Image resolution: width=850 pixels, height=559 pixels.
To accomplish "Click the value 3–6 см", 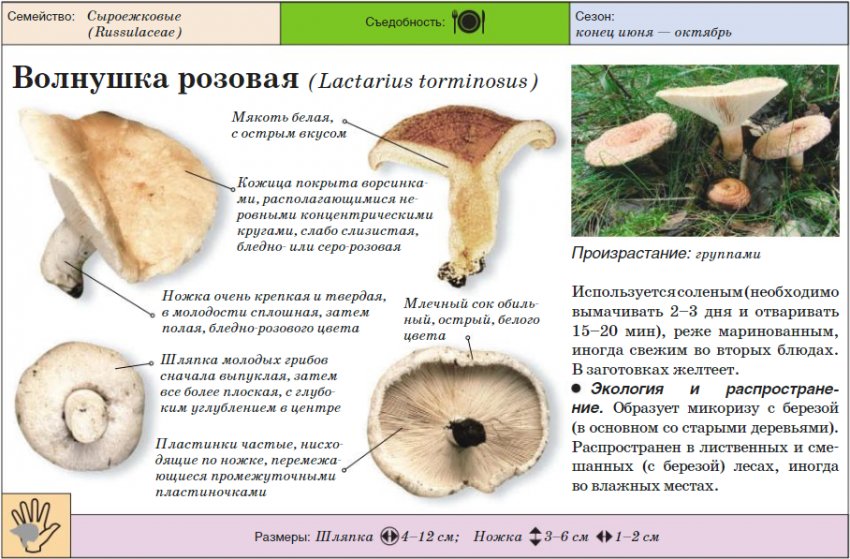I will (566, 537).
